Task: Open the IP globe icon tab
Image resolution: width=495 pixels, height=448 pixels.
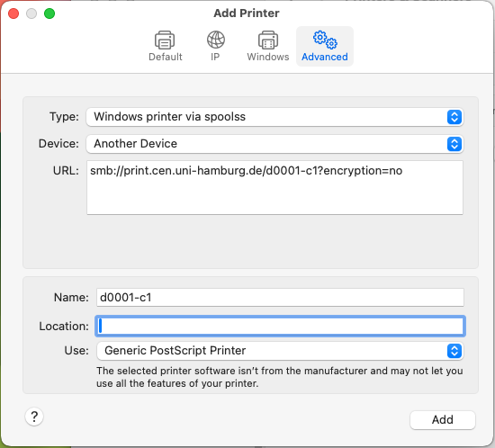Action: [216, 40]
